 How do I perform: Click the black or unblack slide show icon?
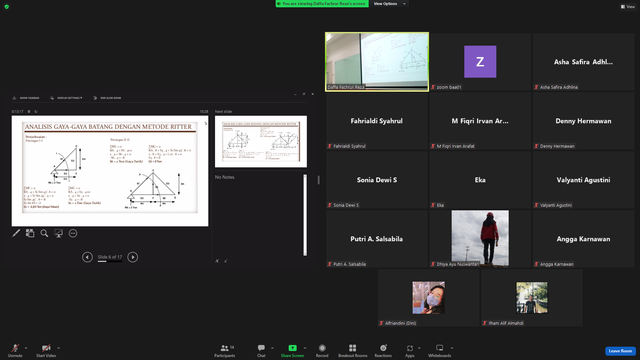[x=58, y=233]
